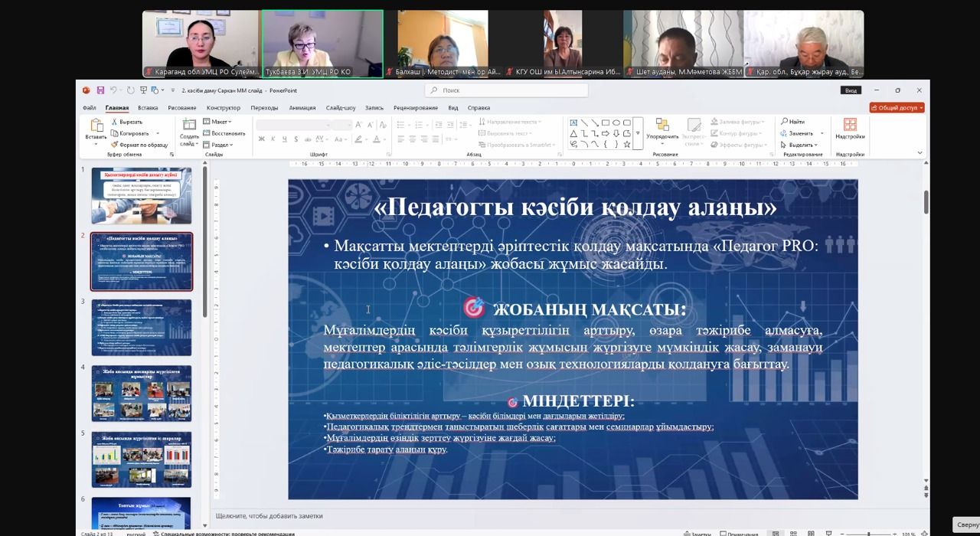Click the Find (Найти) magnifier button
Image resolution: width=980 pixels, height=536 pixels.
pos(792,122)
